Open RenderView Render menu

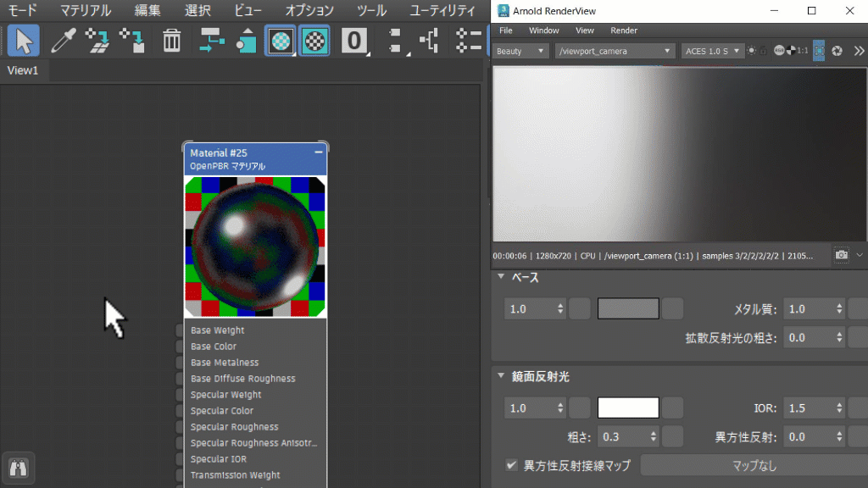point(624,30)
